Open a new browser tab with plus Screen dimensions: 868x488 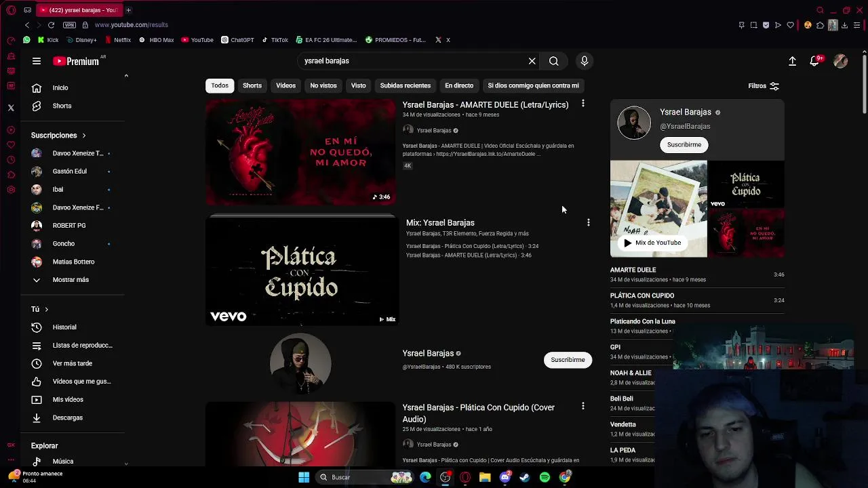coord(128,10)
